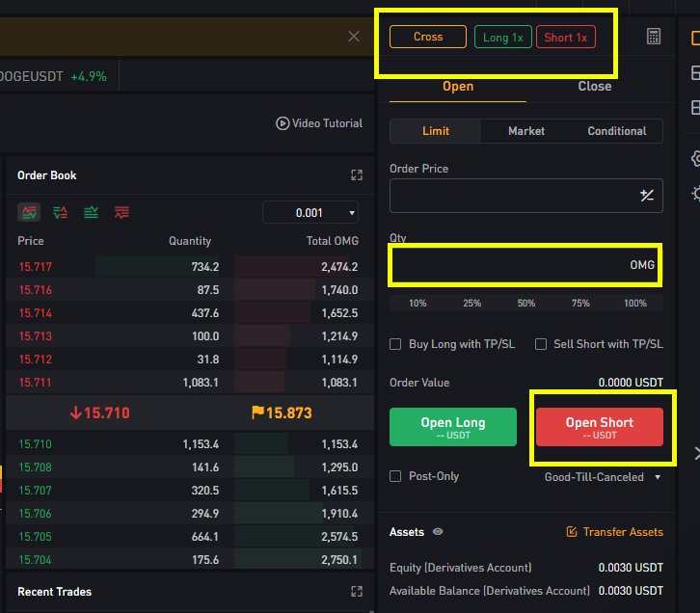
Task: Click the last traded price with down arrow
Action: (100, 413)
